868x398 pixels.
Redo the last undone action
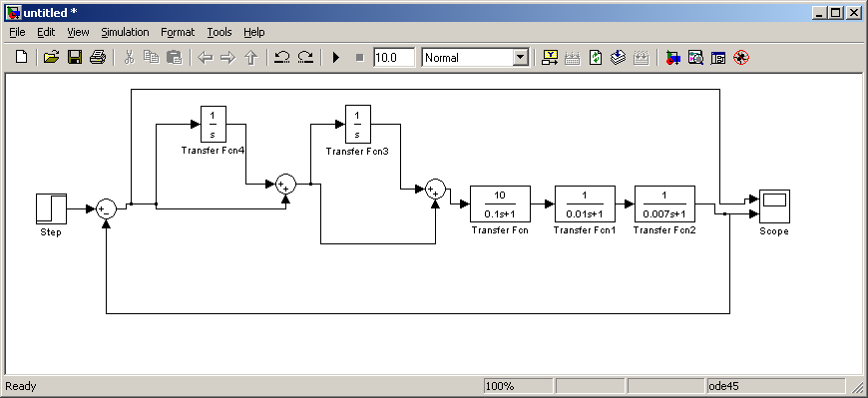305,57
